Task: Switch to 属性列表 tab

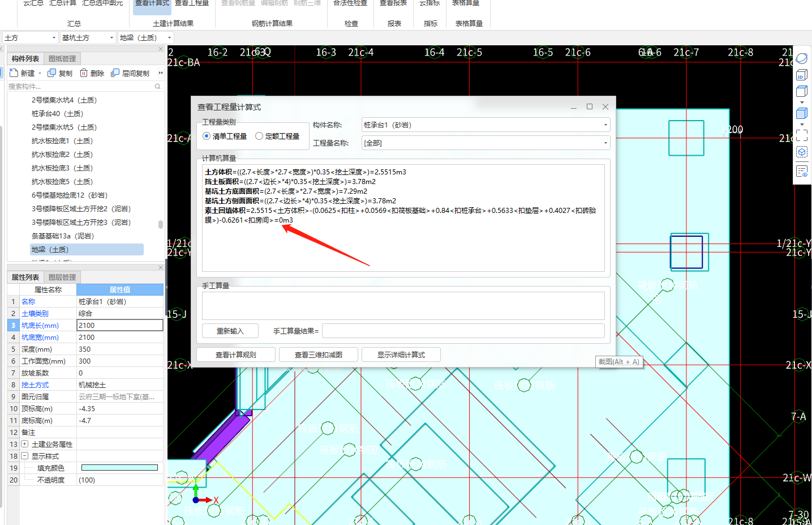Action: pos(25,278)
